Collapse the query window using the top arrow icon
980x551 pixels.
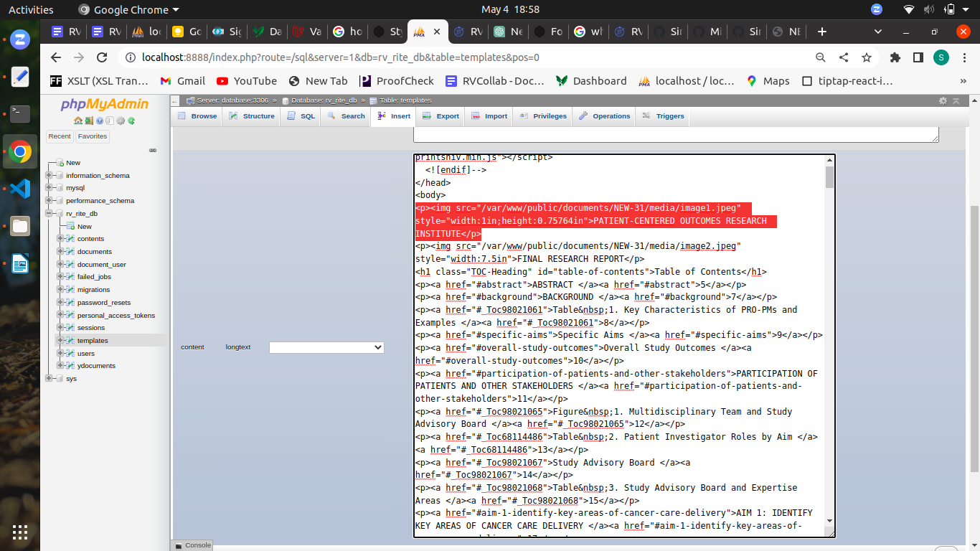(956, 101)
